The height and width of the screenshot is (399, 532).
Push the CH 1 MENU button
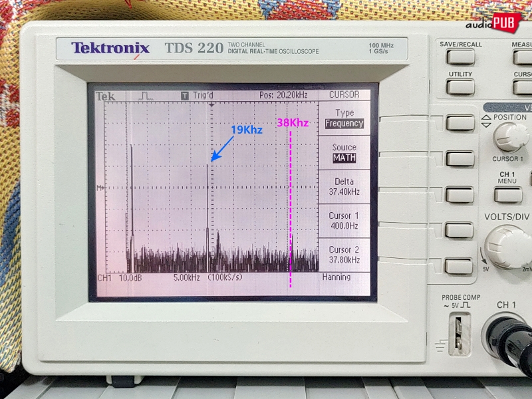(x=508, y=195)
